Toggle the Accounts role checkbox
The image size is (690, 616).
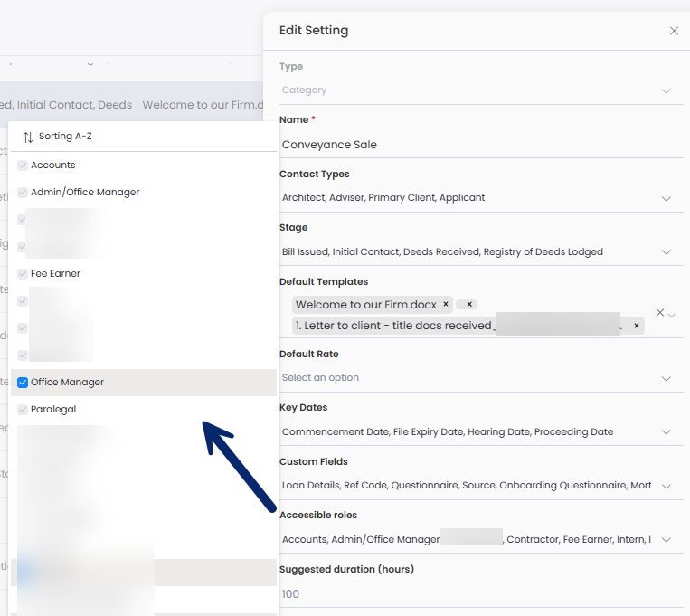pyautogui.click(x=23, y=166)
